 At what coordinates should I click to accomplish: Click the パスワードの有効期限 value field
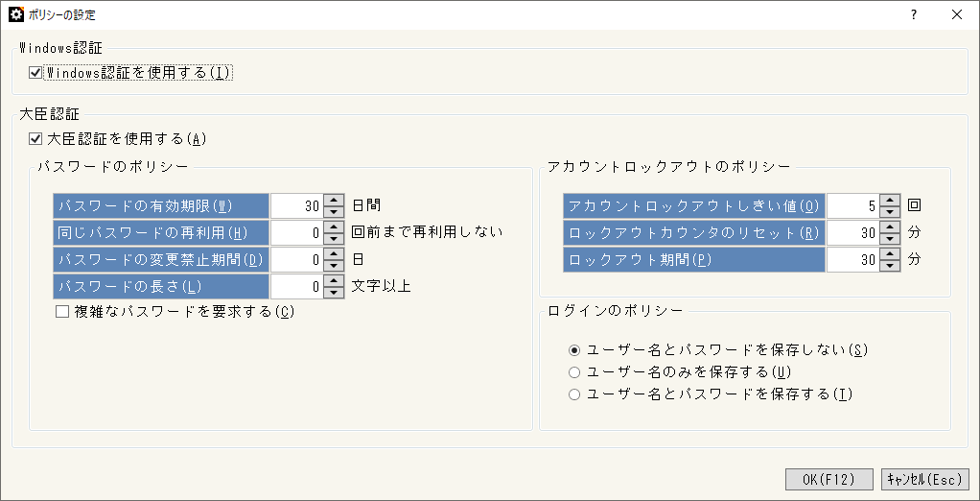pos(296,205)
